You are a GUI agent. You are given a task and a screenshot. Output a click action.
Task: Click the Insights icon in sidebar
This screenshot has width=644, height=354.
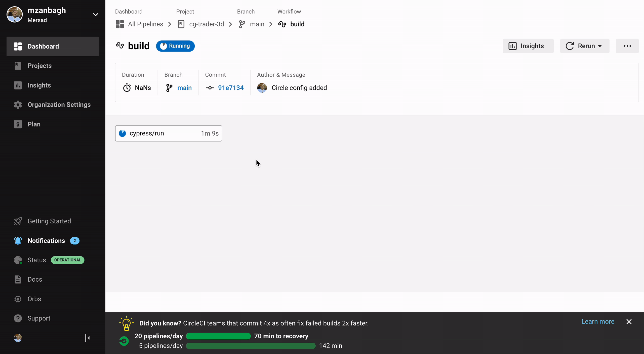coord(18,85)
